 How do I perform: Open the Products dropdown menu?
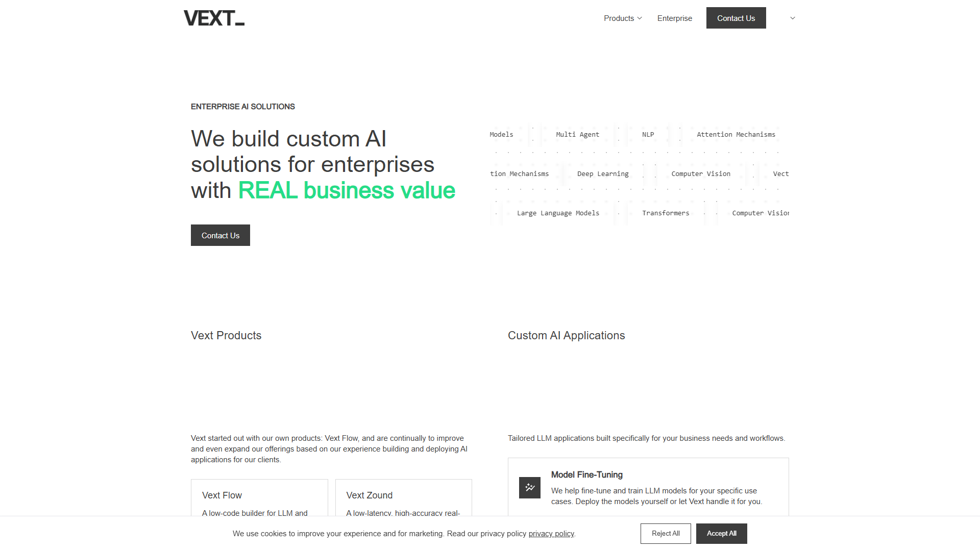(x=623, y=18)
